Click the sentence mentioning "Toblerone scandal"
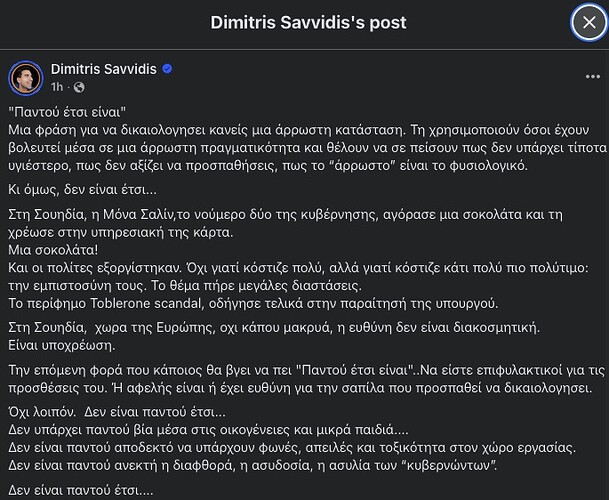The image size is (609, 500). tap(253, 303)
